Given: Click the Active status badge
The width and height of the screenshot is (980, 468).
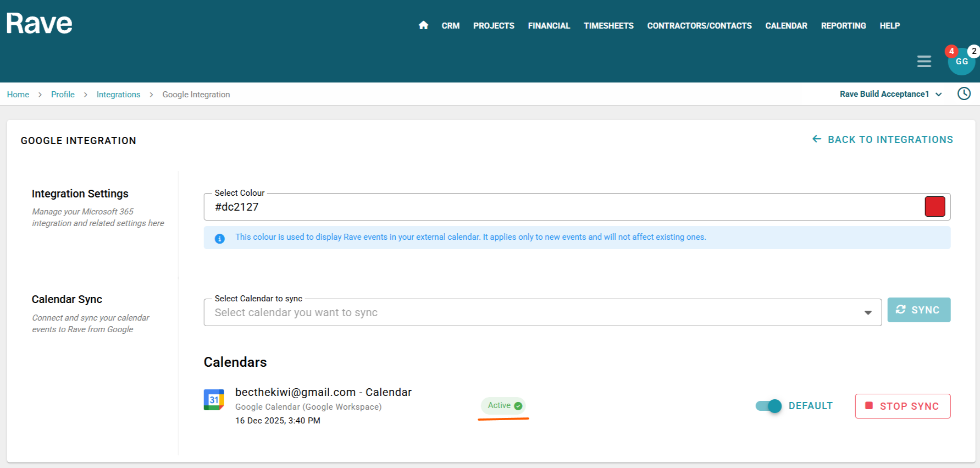Looking at the screenshot, I should [x=503, y=405].
